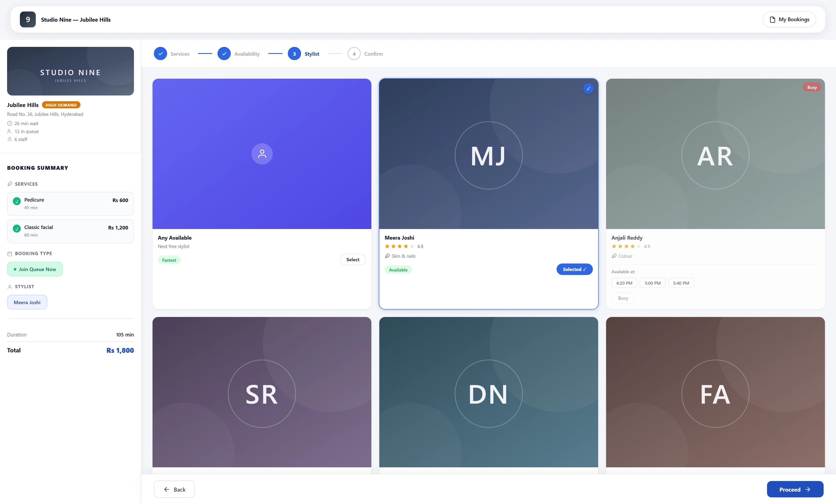836x504 pixels.
Task: Click the SR stylist avatar
Action: click(x=262, y=394)
